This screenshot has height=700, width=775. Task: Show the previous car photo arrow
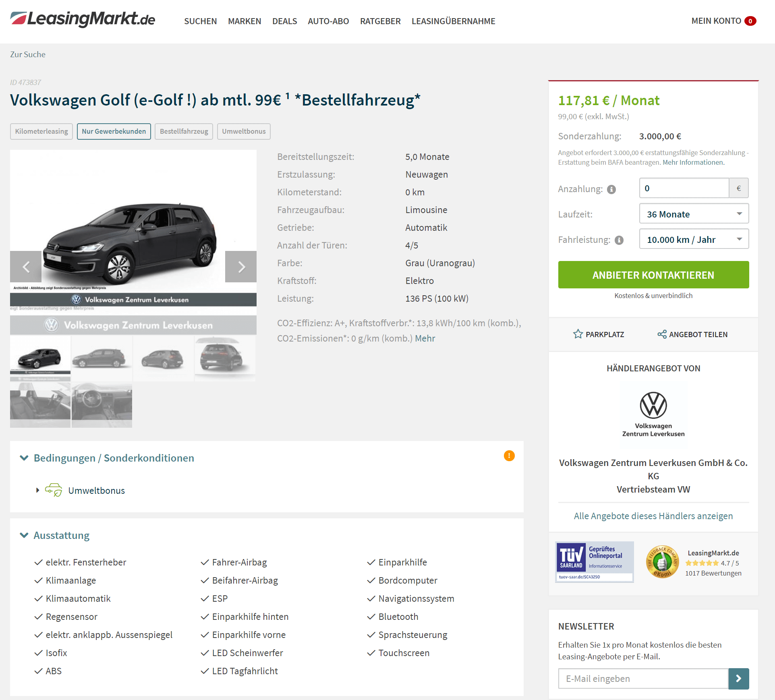click(x=26, y=267)
